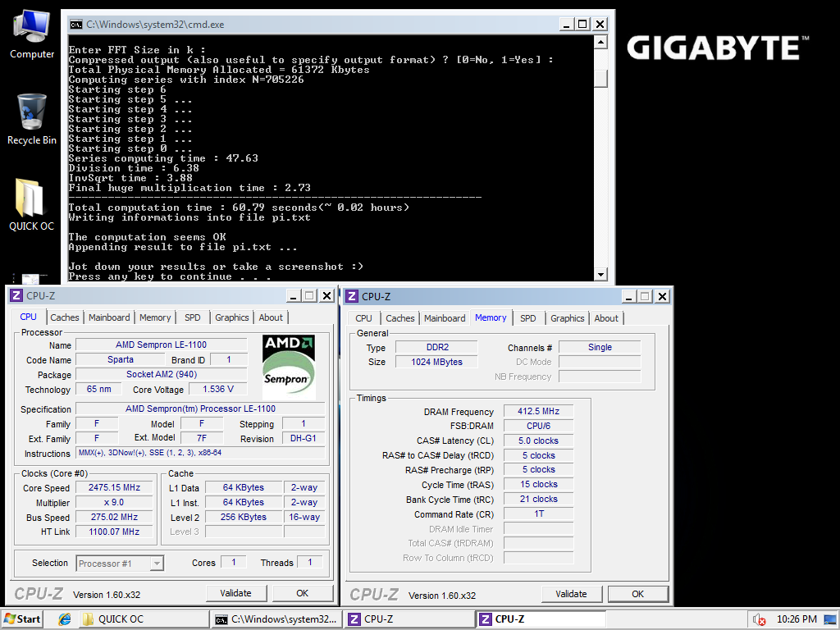Click the memory Size value 1024 MBytes
840x630 pixels.
436,362
